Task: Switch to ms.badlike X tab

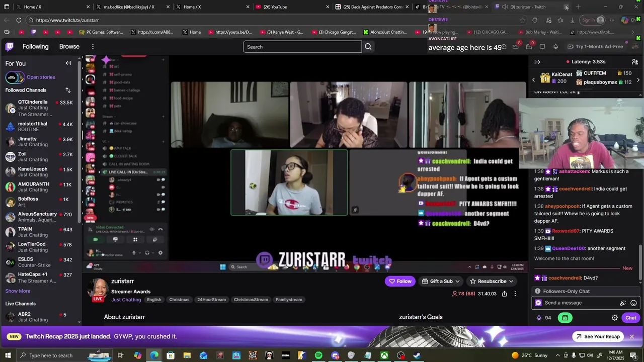Action: [x=133, y=7]
